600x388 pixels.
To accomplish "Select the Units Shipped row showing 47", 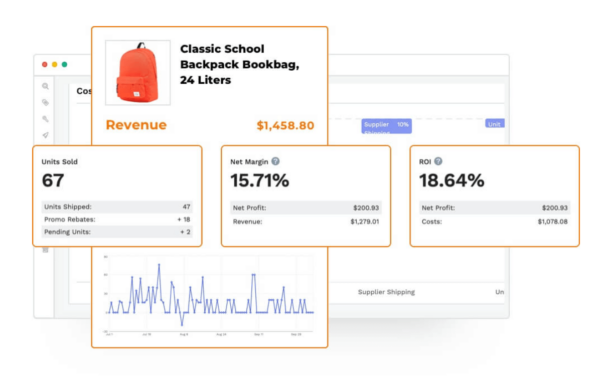I will pos(117,207).
